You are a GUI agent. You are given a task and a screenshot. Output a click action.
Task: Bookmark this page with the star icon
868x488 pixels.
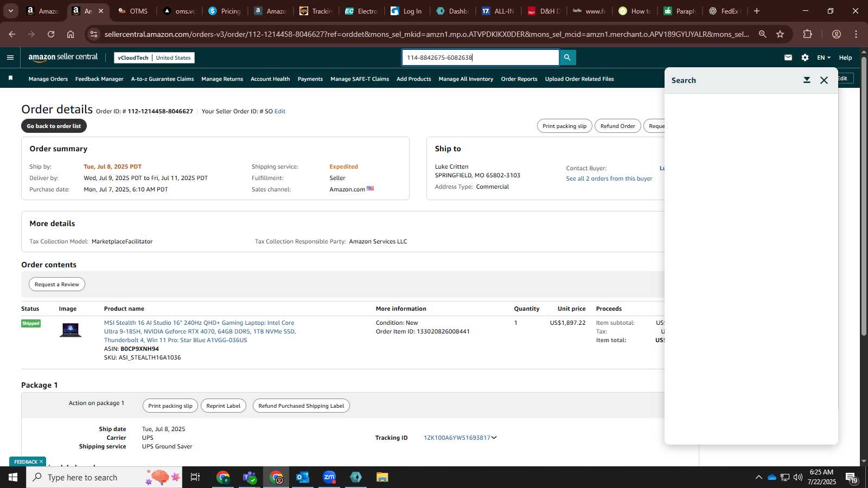coord(780,34)
